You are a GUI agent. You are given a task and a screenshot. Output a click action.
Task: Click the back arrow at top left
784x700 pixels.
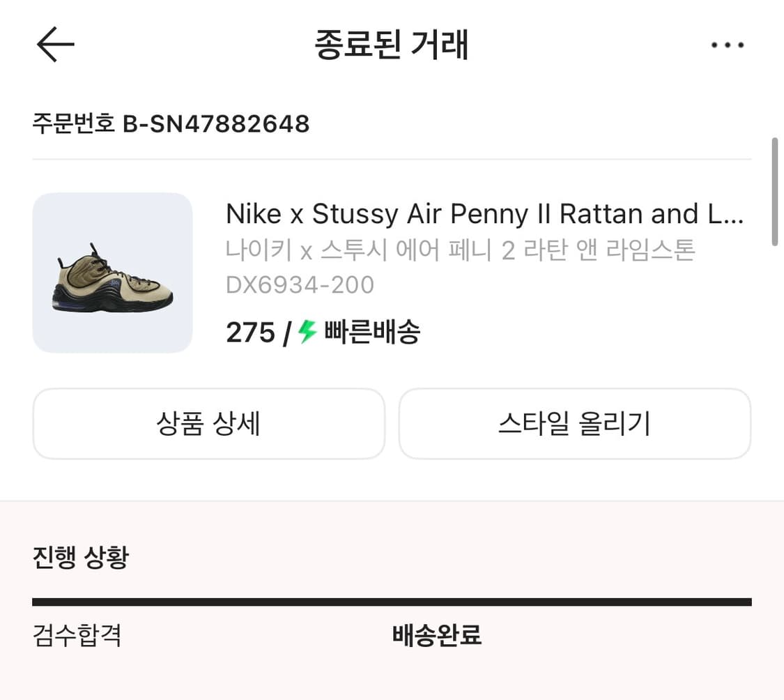coord(54,44)
